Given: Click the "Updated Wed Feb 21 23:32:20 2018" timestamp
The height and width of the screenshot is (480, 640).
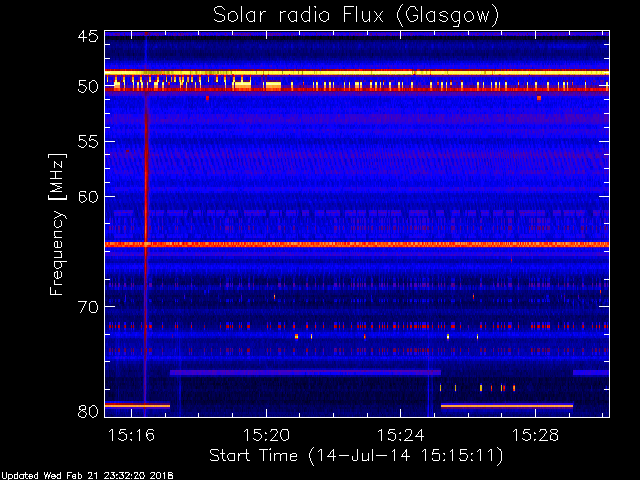Looking at the screenshot, I should click(x=87, y=476).
